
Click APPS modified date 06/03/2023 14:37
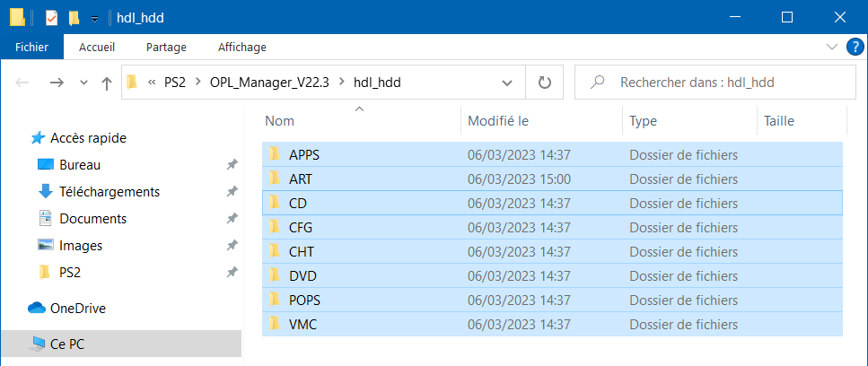[x=519, y=155]
